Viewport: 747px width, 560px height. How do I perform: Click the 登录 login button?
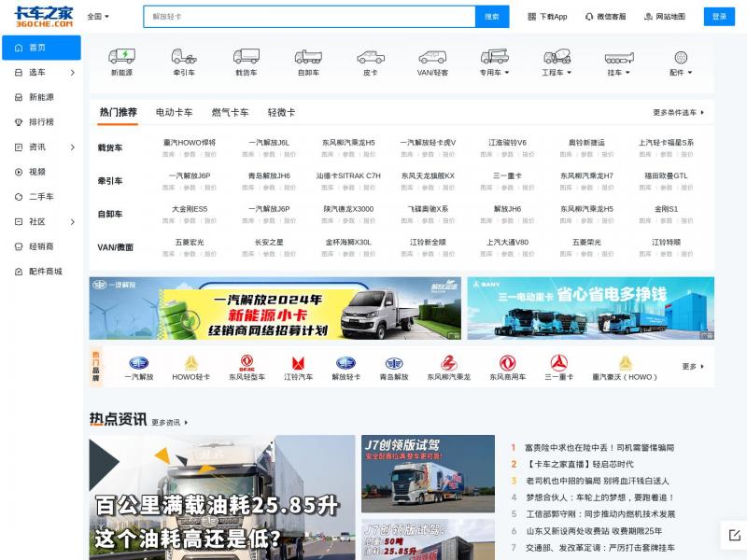(719, 17)
